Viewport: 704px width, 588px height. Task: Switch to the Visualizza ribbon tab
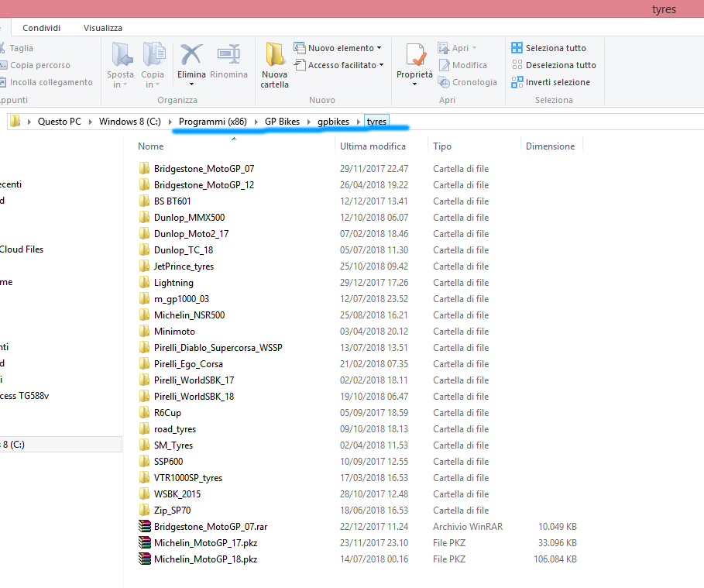[x=103, y=28]
